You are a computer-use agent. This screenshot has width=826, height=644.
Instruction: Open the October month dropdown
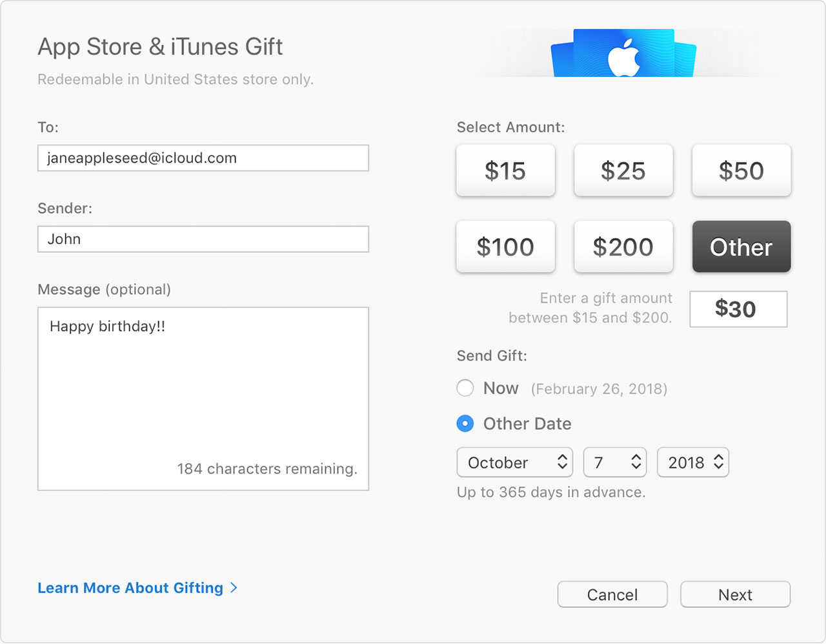tap(515, 463)
